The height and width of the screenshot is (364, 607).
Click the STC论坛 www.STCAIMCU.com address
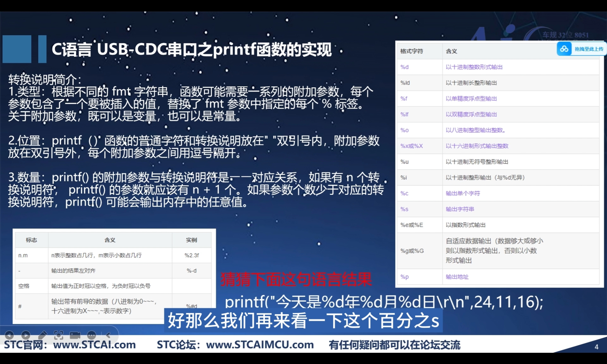[x=235, y=345]
